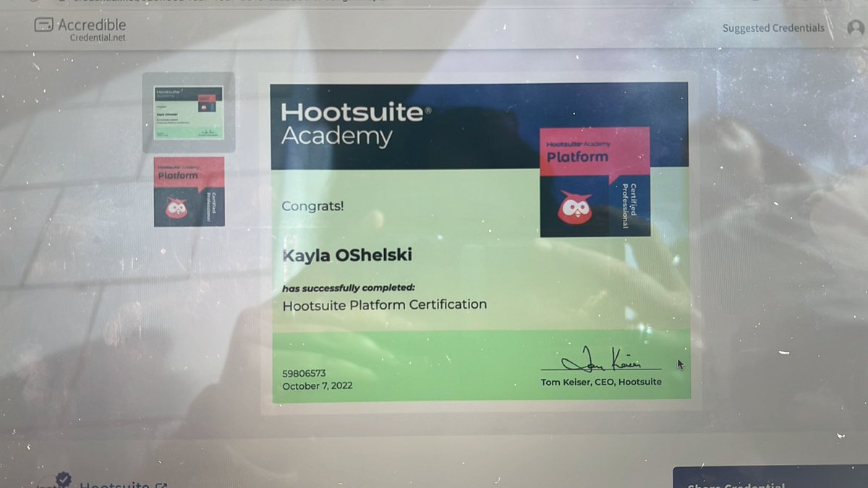Screen dimensions: 868x488
Task: Click the Tom Keiser handwritten signature
Action: [x=602, y=359]
